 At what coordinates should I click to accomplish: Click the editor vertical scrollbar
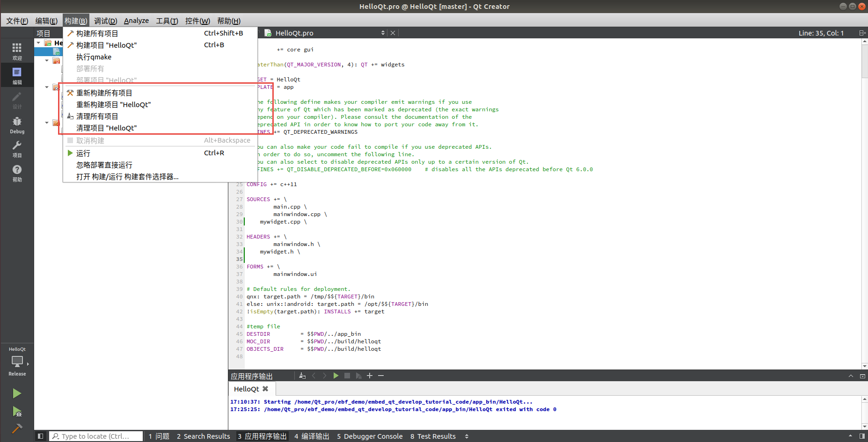864,204
